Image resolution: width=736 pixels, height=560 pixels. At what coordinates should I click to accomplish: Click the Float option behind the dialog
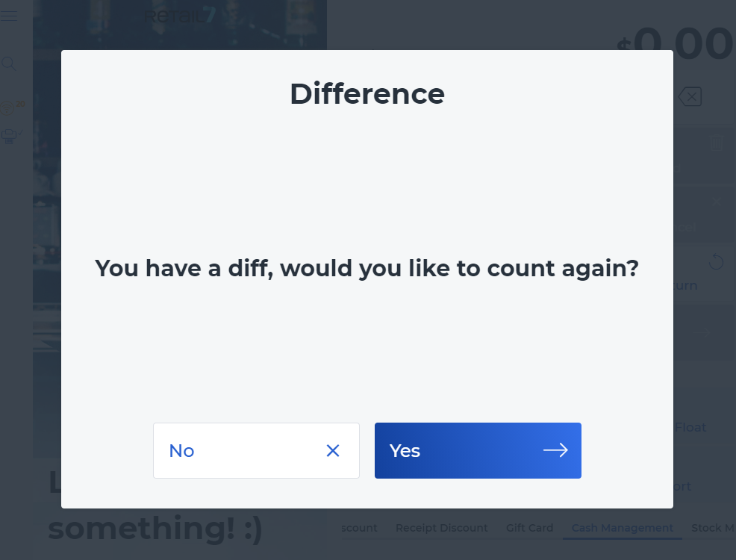690,427
